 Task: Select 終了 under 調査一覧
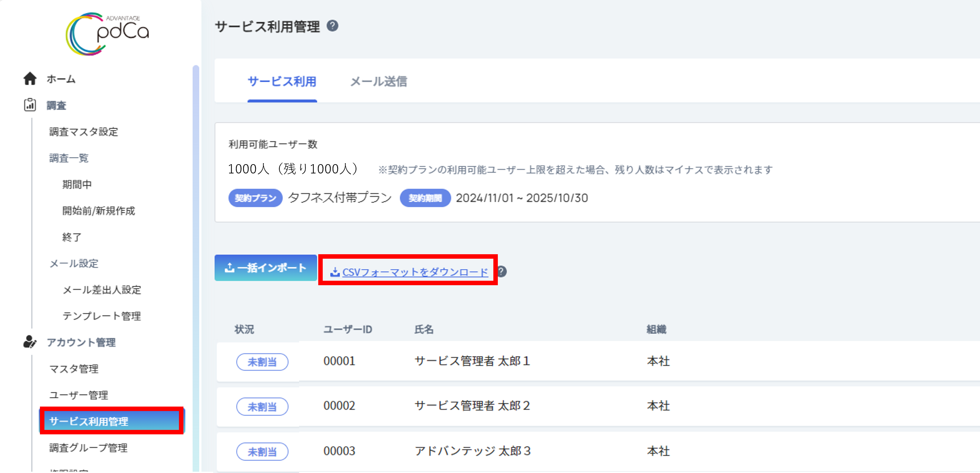72,237
